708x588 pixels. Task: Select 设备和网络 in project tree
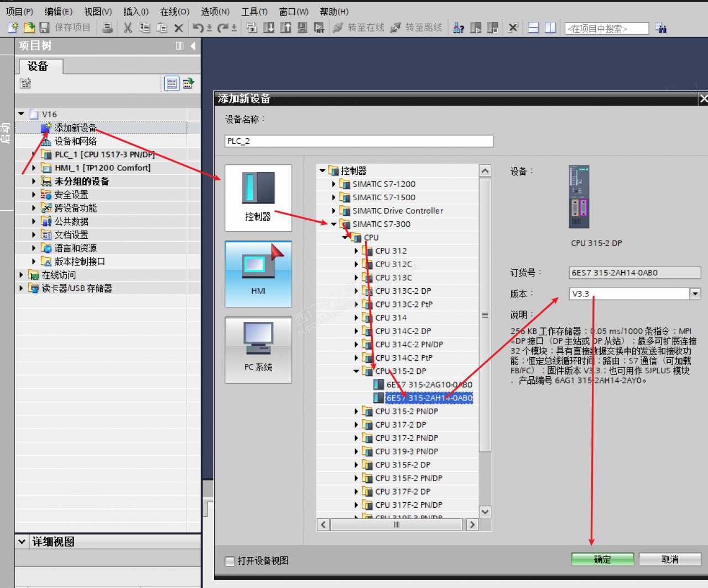[75, 141]
